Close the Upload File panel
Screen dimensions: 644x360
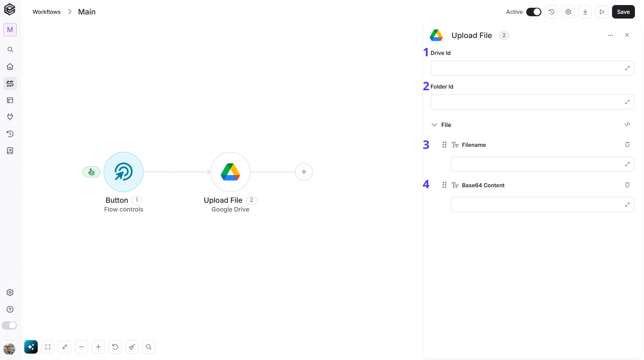click(x=627, y=35)
